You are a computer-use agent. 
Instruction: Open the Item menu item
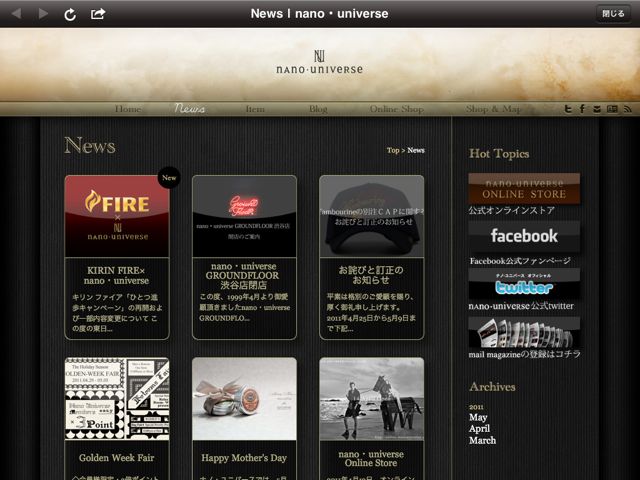coord(255,109)
